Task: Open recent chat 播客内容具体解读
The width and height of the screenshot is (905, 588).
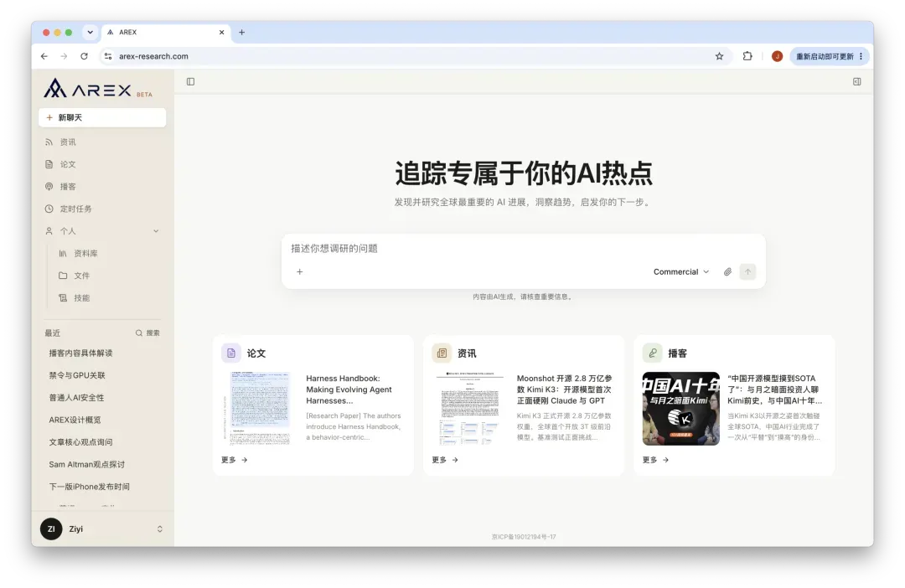Action: click(x=80, y=353)
